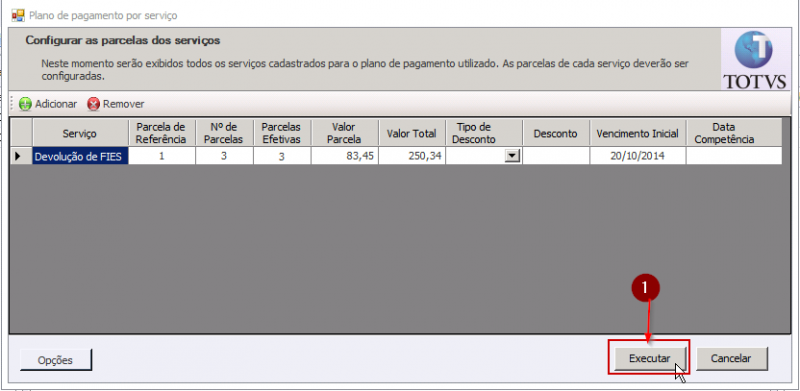Click the Data Competência cell in Devolução row
The width and height of the screenshot is (800, 391).
pos(734,157)
